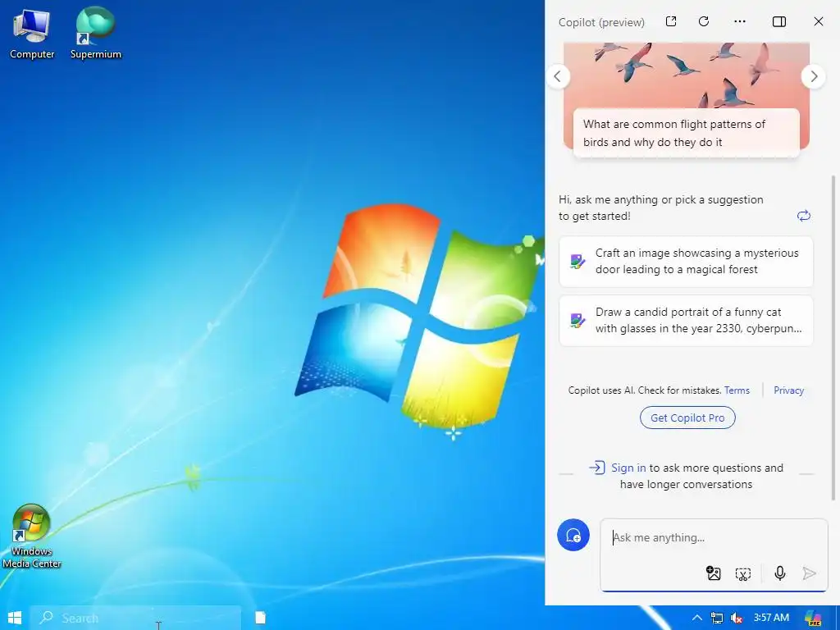840x630 pixels.
Task: Use the microphone for voice input
Action: 780,573
